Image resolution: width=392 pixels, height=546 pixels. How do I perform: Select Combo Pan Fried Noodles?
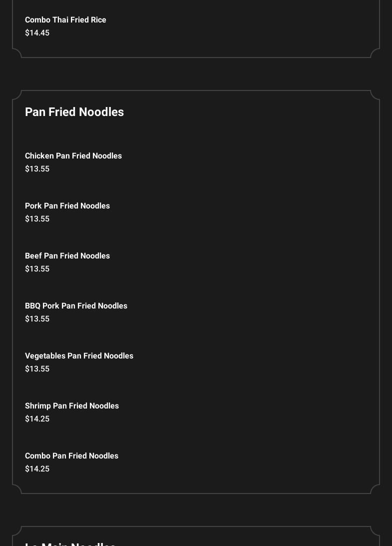point(71,456)
